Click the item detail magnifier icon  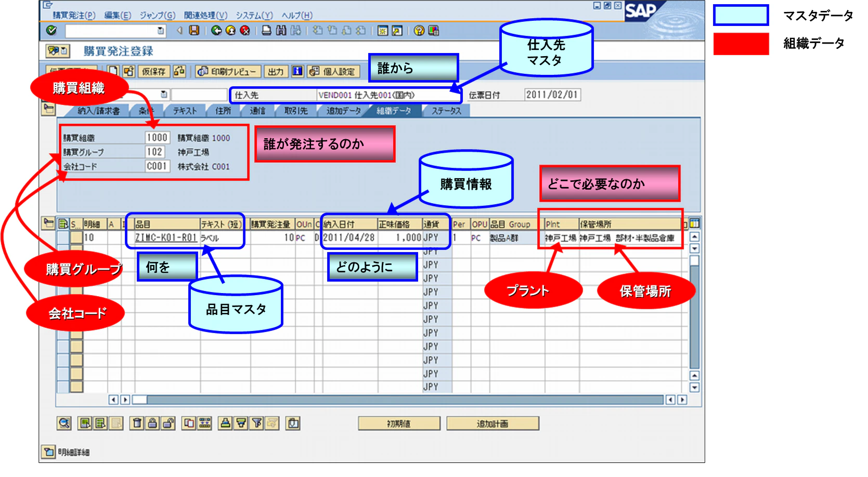[x=64, y=423]
